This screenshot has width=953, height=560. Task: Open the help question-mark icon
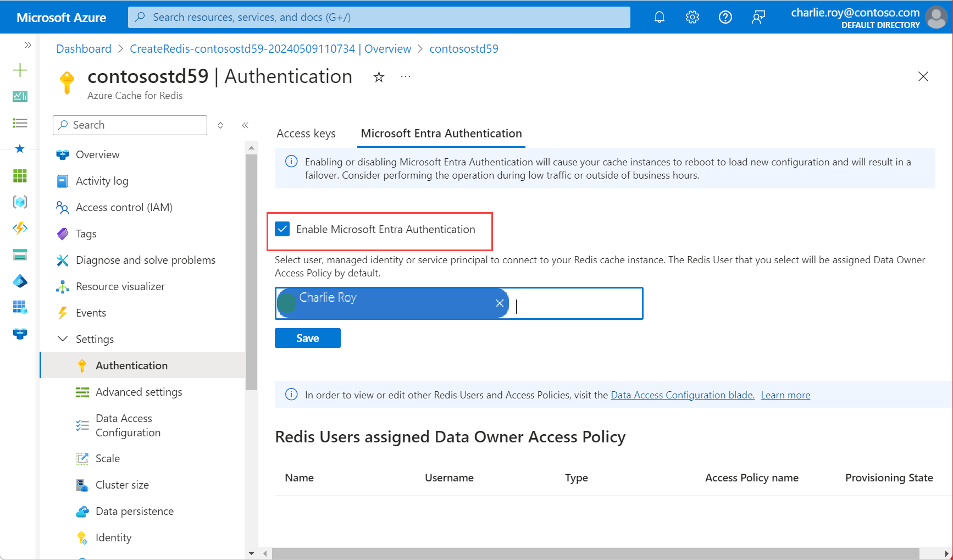pos(725,16)
